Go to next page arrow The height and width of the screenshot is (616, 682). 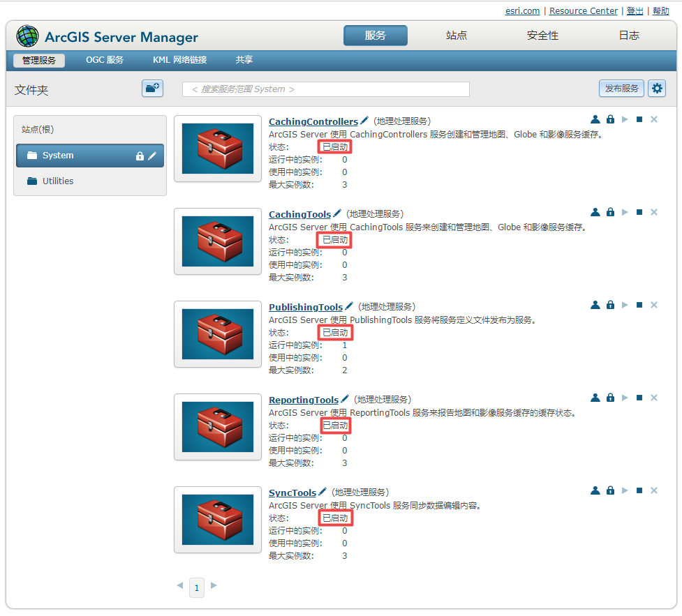(x=214, y=585)
